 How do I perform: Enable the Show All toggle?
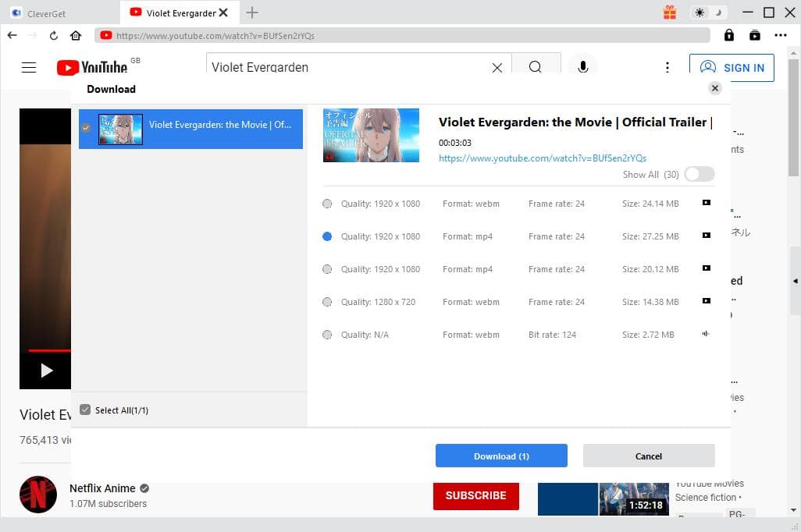[x=699, y=175]
